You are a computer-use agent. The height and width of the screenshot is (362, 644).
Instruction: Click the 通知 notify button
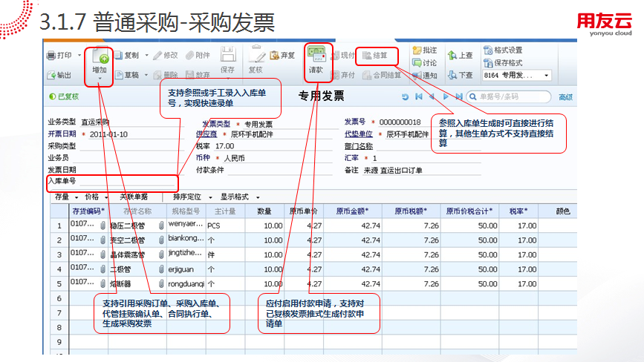pyautogui.click(x=425, y=76)
